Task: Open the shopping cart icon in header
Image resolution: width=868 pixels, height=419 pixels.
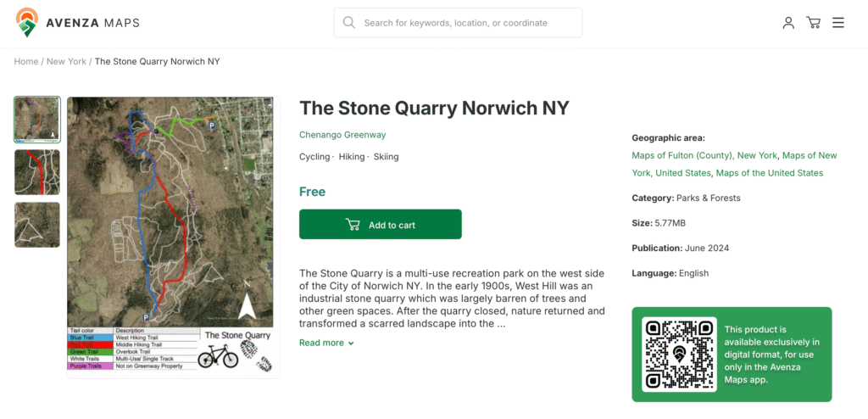Action: [x=813, y=23]
